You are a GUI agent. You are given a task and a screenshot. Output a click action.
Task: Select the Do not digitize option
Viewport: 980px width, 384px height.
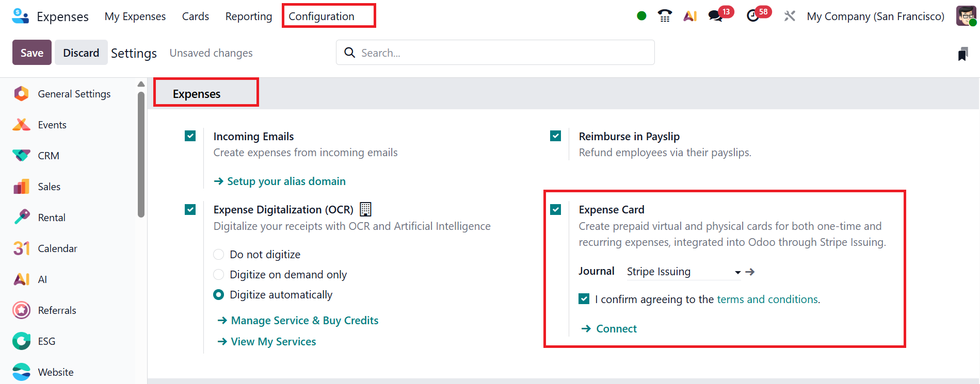click(x=219, y=255)
